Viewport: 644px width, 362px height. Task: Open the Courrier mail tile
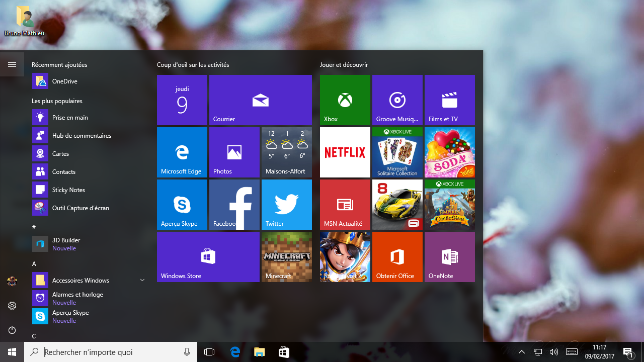tap(260, 100)
